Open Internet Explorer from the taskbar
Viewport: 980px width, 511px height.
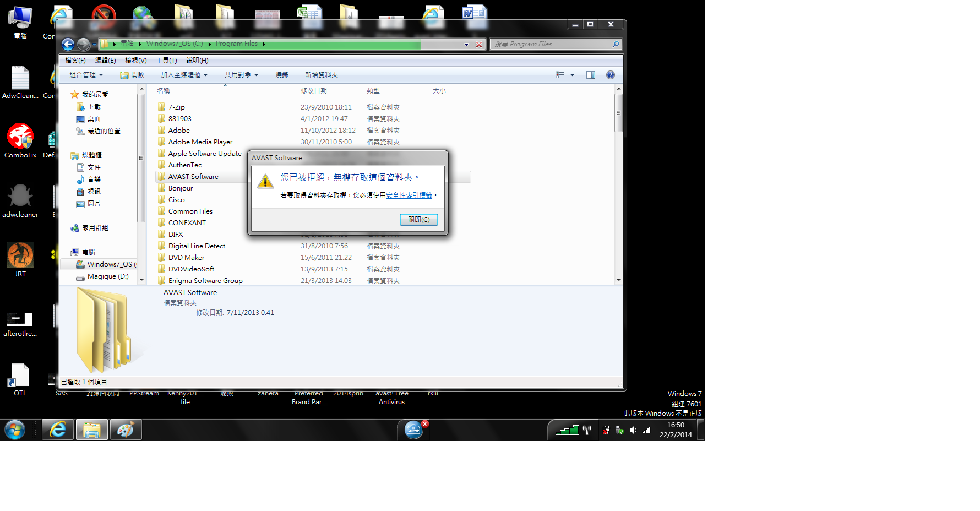(x=58, y=430)
